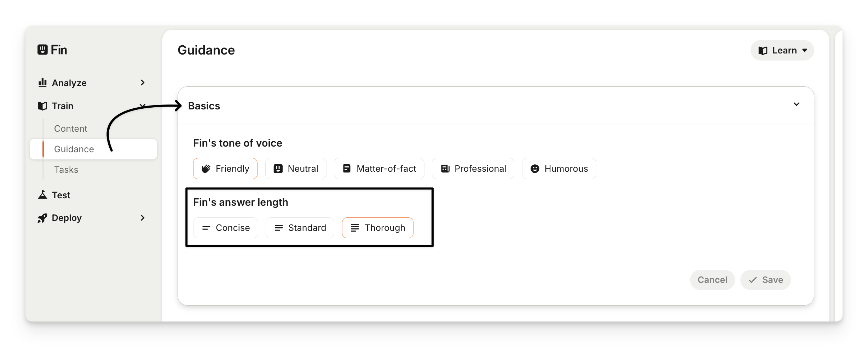The width and height of the screenshot is (868, 347).
Task: Collapse the Basics section chevron
Action: 797,104
